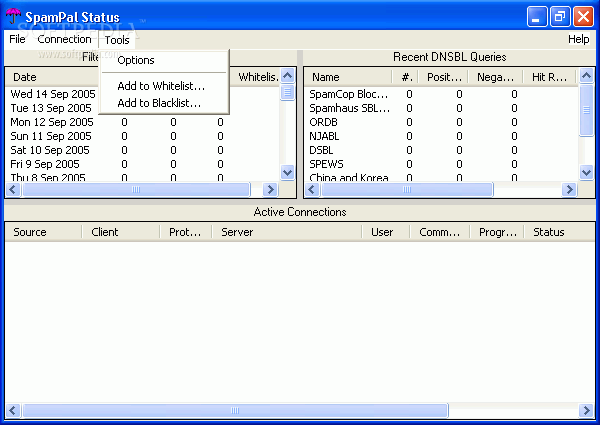Select the DSBL DNSBL entry
This screenshot has width=600, height=425.
point(442,150)
